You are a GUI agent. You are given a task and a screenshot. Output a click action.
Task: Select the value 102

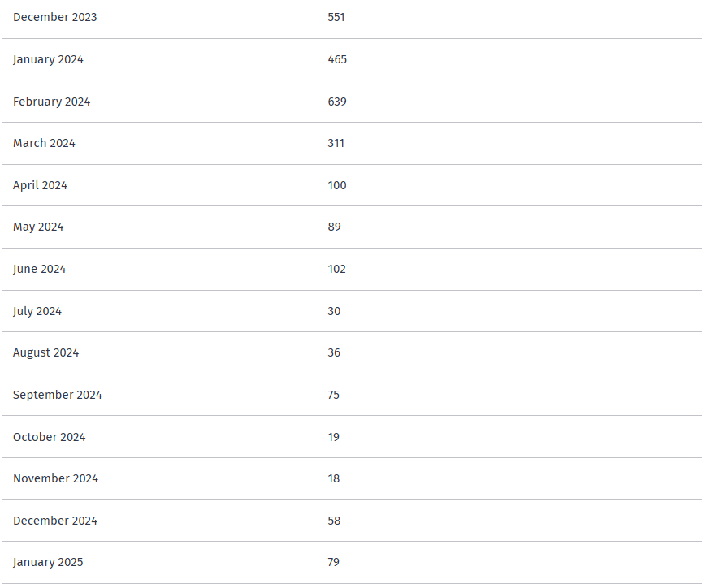pos(337,269)
